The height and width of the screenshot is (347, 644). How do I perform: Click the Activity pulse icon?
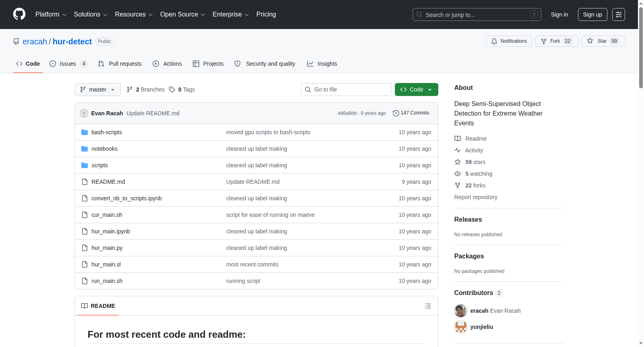pyautogui.click(x=458, y=150)
